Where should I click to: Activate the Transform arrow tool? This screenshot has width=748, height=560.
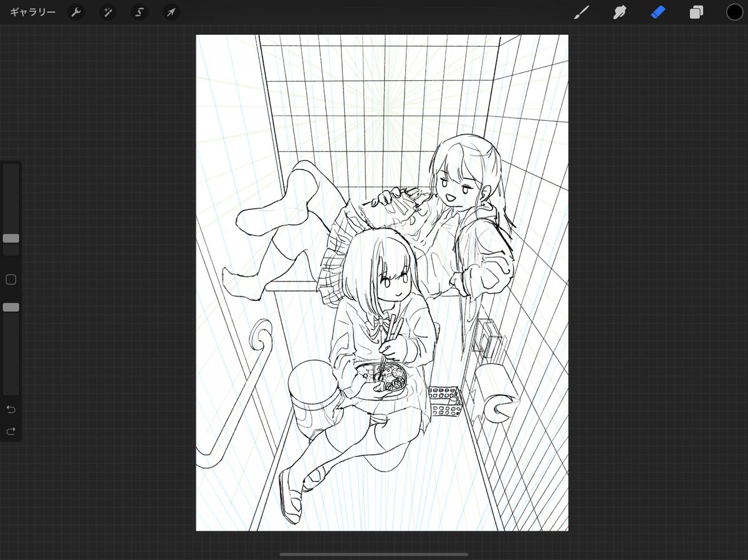[x=171, y=12]
